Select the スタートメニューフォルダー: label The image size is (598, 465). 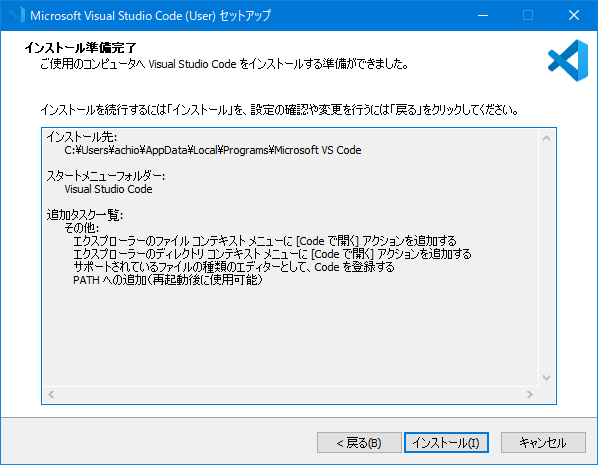(x=106, y=176)
